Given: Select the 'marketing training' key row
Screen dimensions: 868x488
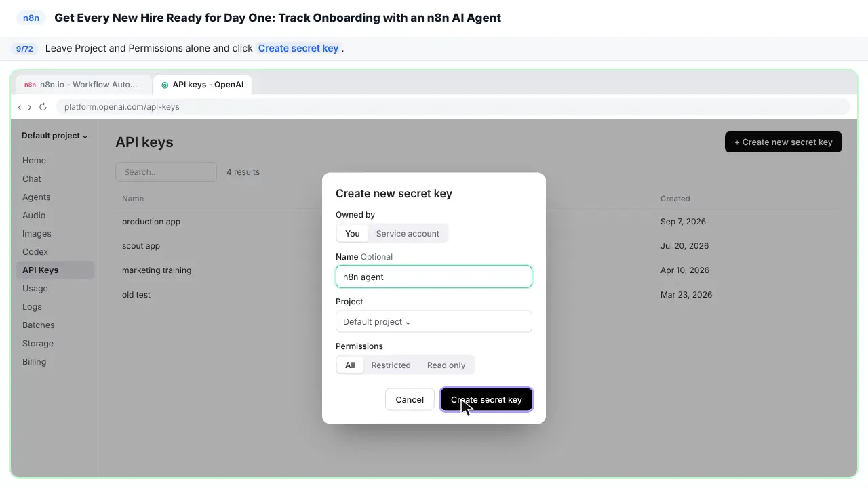Looking at the screenshot, I should pyautogui.click(x=478, y=270).
